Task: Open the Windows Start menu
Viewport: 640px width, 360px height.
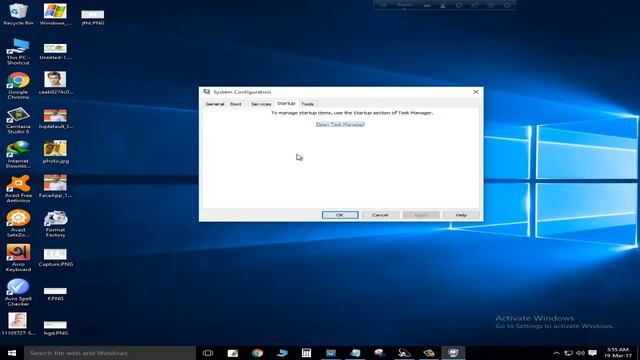Action: tap(12, 353)
